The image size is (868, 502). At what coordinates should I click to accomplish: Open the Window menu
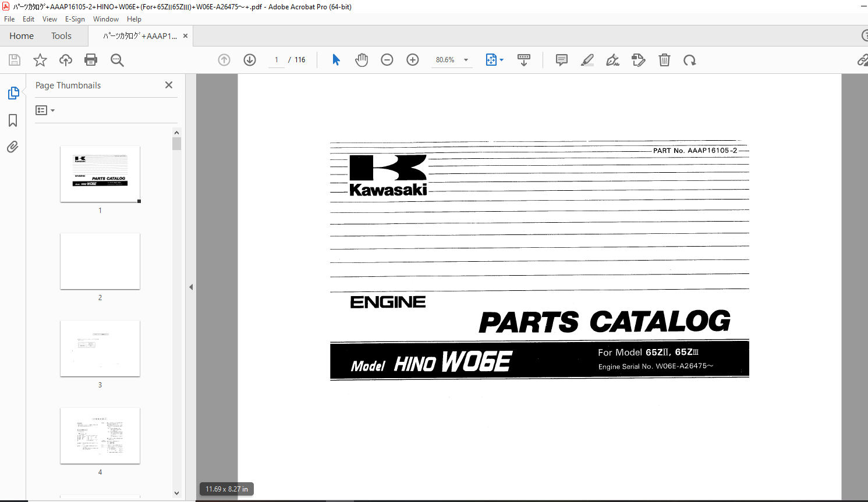106,19
